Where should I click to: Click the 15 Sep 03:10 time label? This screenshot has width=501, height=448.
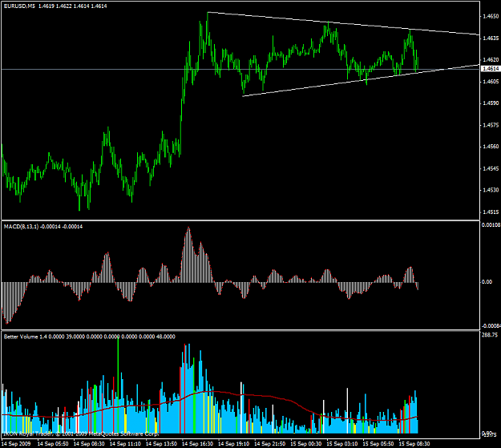point(341,444)
